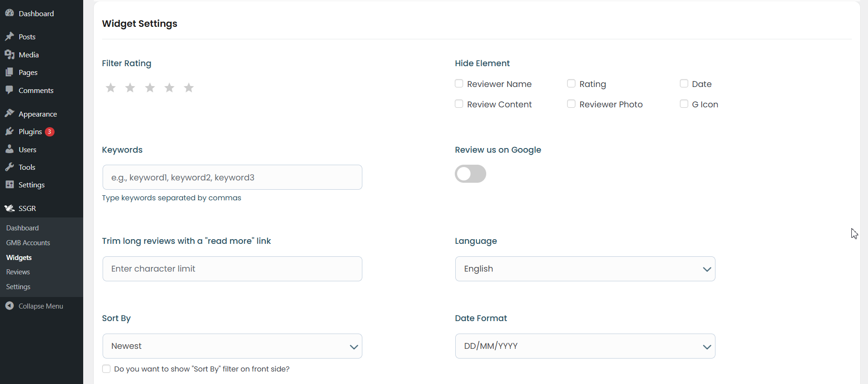Go to the Reviews submenu item
This screenshot has height=384, width=868.
18,272
